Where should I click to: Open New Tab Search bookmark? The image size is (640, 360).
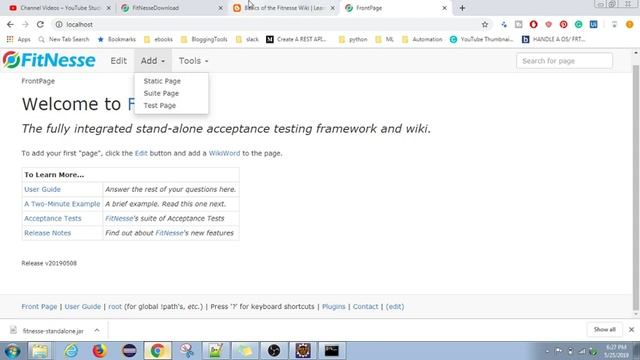click(x=64, y=39)
